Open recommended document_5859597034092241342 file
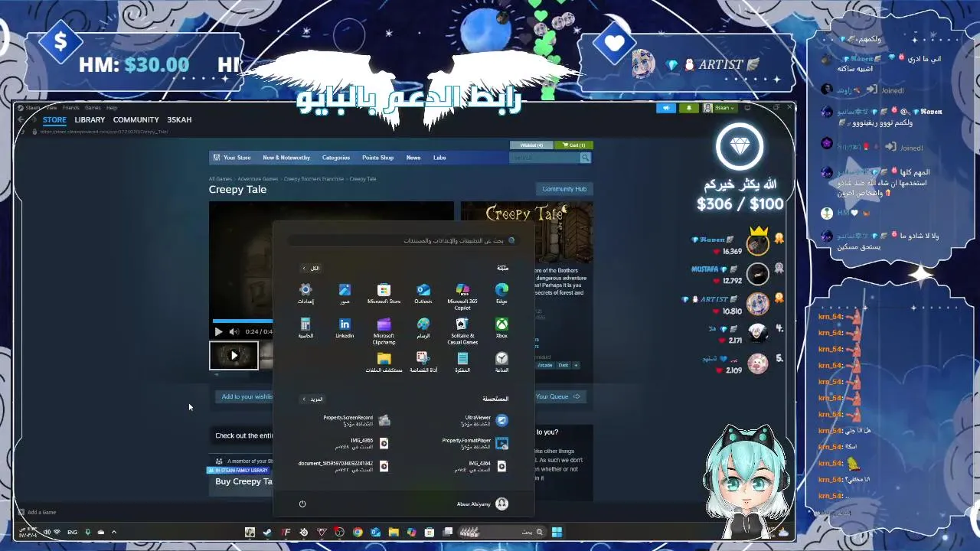 pyautogui.click(x=344, y=465)
